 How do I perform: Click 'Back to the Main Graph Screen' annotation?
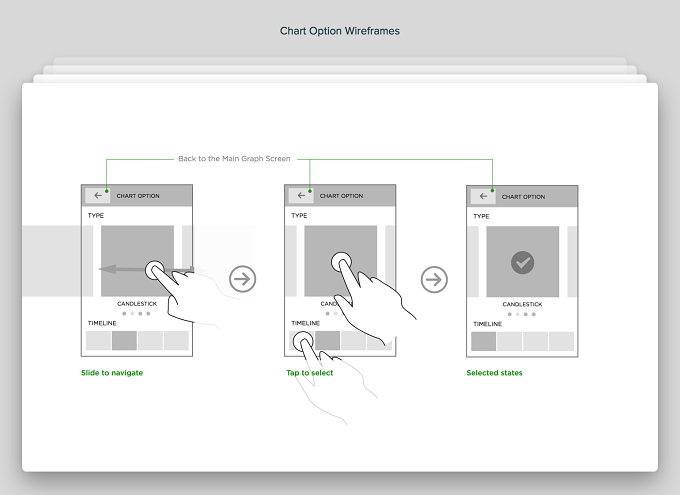click(x=234, y=159)
